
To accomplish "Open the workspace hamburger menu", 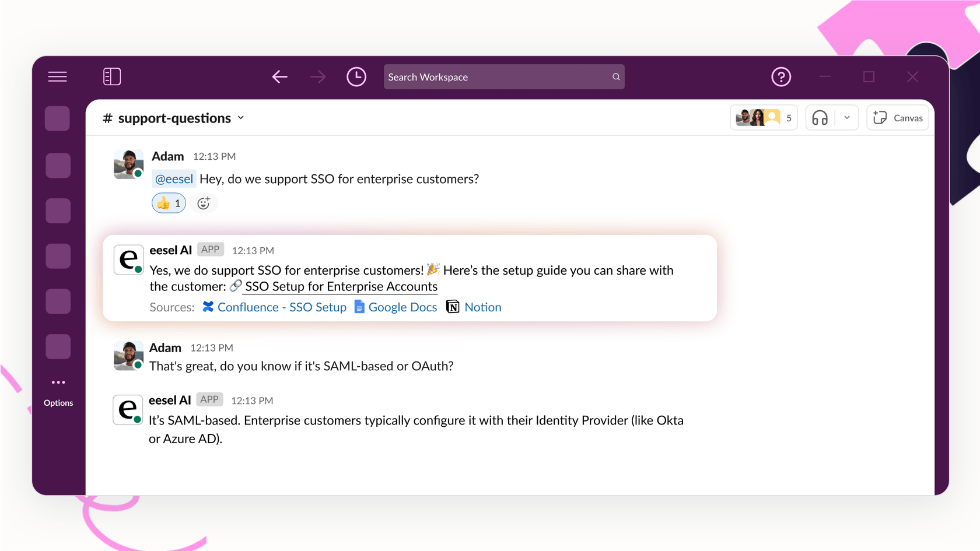I will tap(57, 76).
